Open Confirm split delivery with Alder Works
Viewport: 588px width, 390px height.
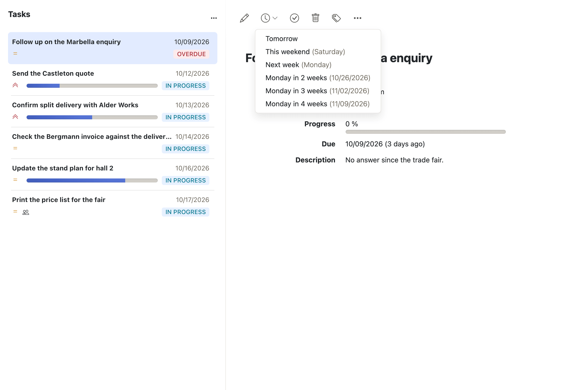(113, 111)
